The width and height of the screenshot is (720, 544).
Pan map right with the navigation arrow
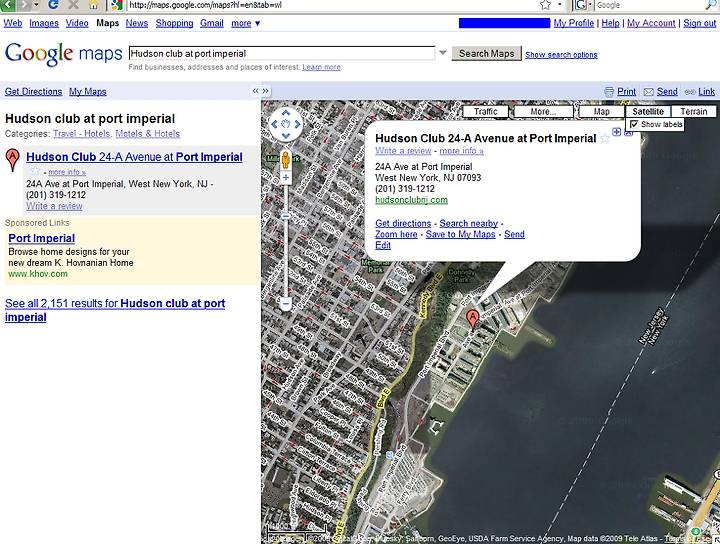297,124
